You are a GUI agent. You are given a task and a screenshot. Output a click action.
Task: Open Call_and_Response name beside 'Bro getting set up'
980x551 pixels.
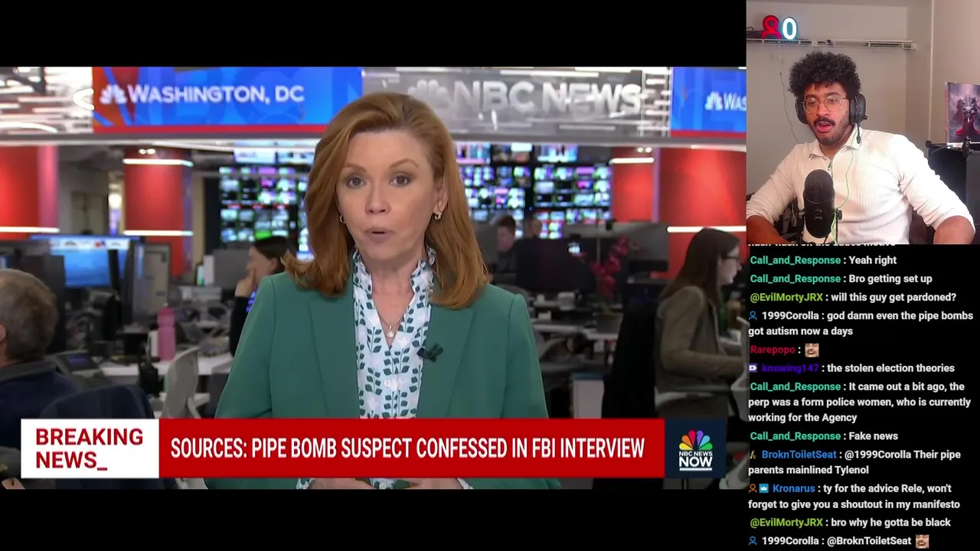(795, 279)
